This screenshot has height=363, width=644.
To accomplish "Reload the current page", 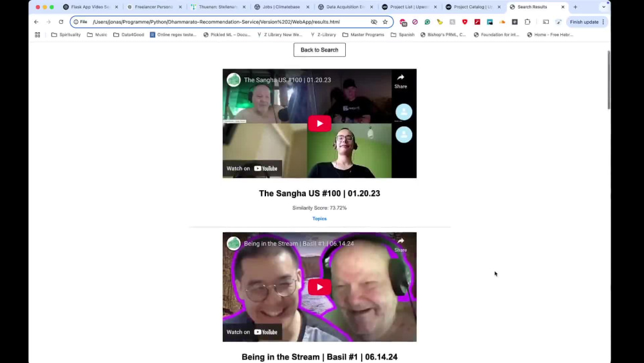I will click(x=61, y=22).
